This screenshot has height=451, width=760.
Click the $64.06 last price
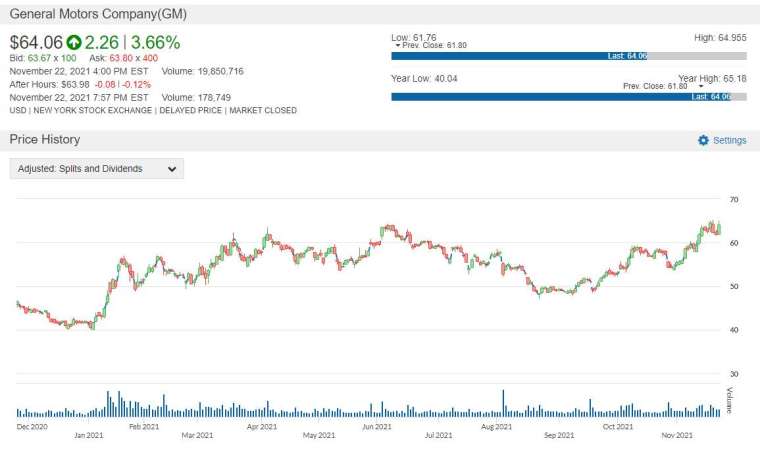coord(36,43)
